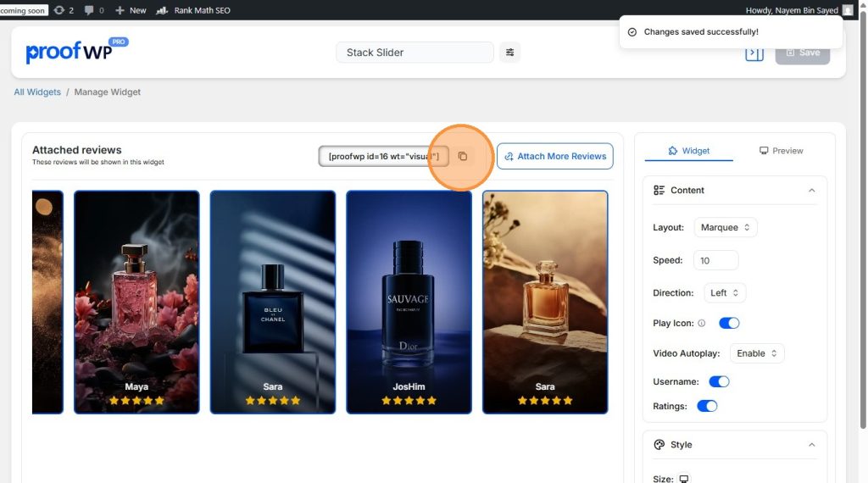The width and height of the screenshot is (868, 483).
Task: Open the Layout Marquee dropdown
Action: pos(726,227)
